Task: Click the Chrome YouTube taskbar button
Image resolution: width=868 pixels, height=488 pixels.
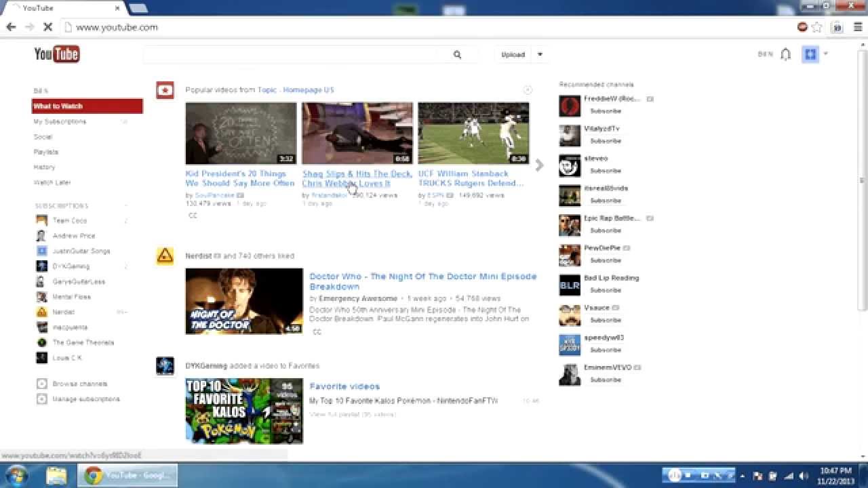Action: click(x=127, y=475)
